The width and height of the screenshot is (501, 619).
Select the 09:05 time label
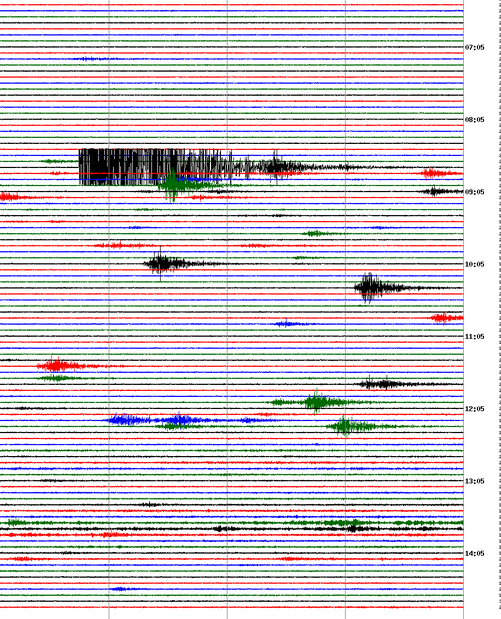(x=474, y=192)
